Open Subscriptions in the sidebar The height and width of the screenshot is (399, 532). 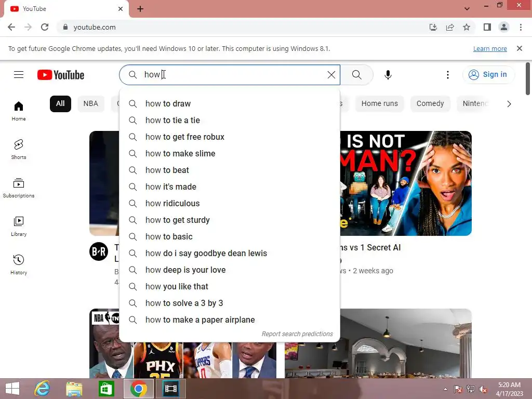[x=19, y=188]
